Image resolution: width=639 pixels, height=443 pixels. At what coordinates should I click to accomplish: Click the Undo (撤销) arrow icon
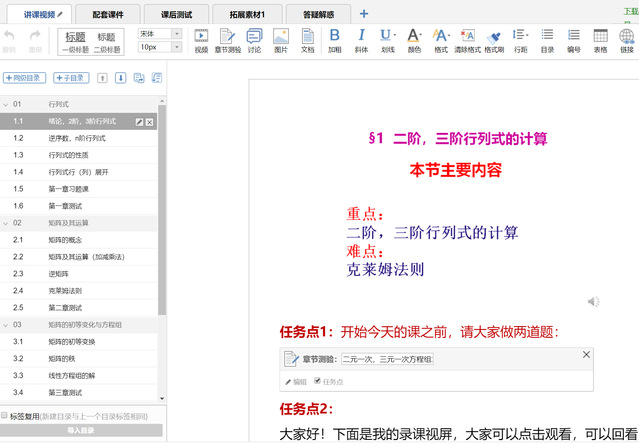tap(9, 35)
